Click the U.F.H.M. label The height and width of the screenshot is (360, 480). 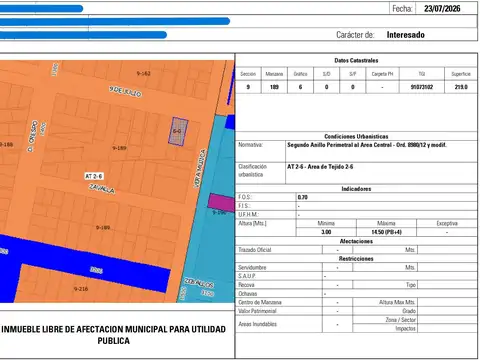tap(248, 214)
